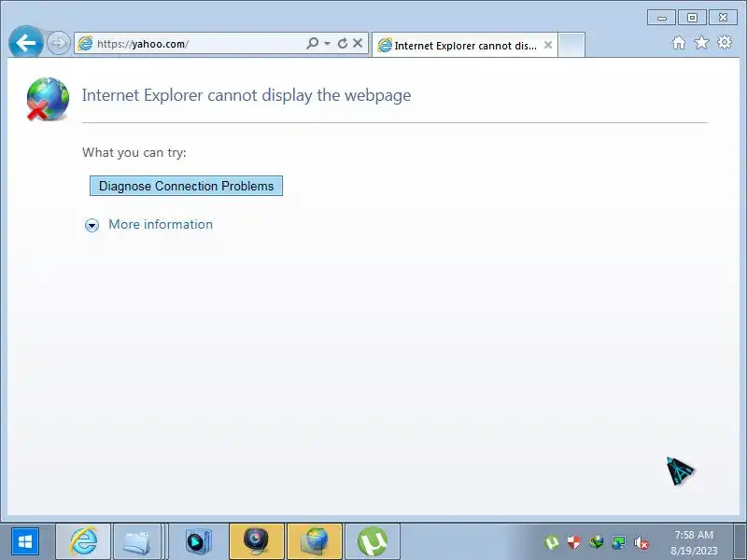Open Tools menu via gear icon
The image size is (747, 560).
pyautogui.click(x=725, y=42)
